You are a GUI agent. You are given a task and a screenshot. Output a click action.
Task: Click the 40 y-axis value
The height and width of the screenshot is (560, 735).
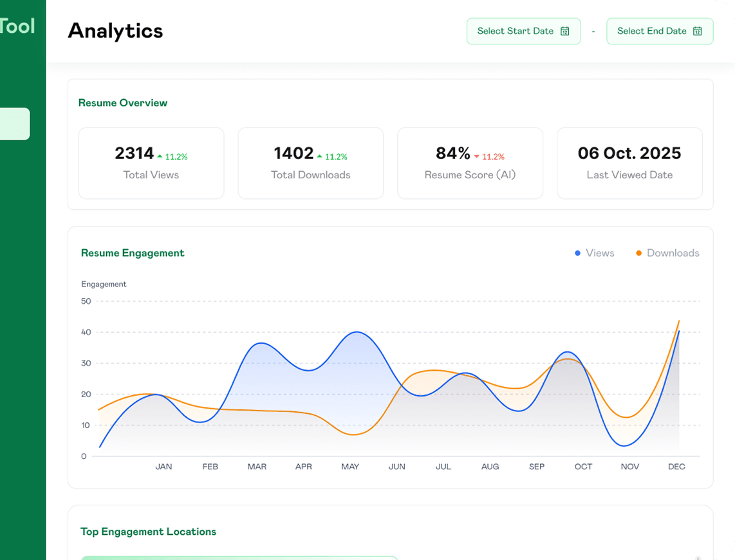coord(86,332)
